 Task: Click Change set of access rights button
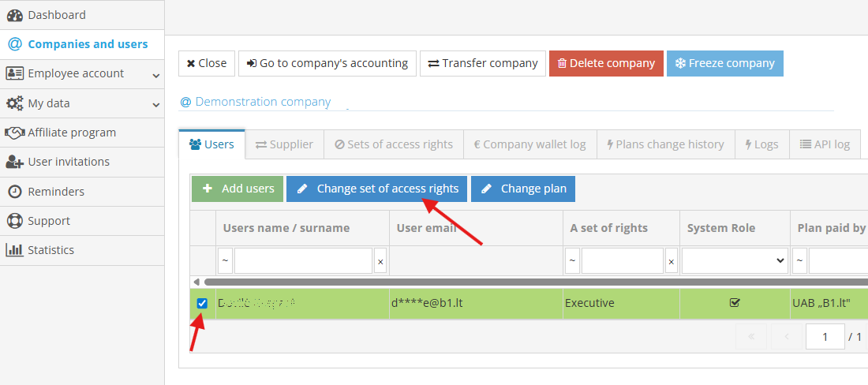(377, 189)
